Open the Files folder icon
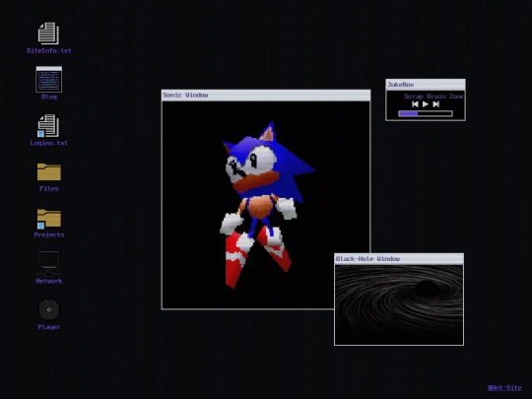 pos(49,171)
